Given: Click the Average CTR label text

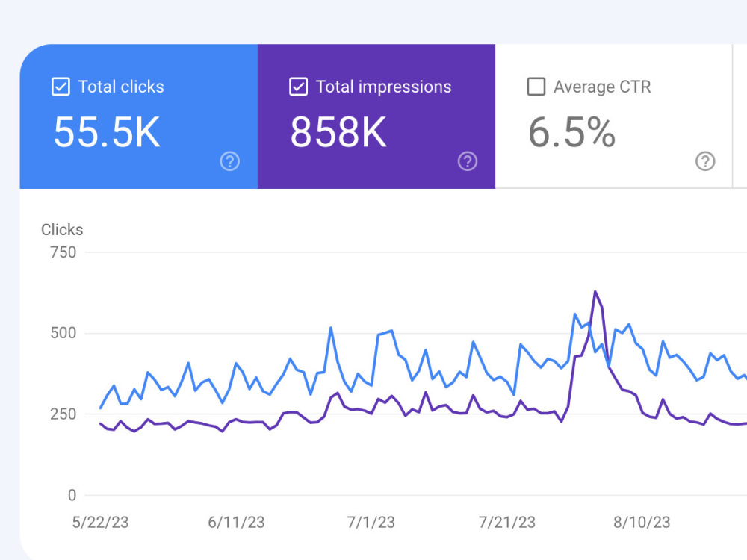Looking at the screenshot, I should pos(602,87).
